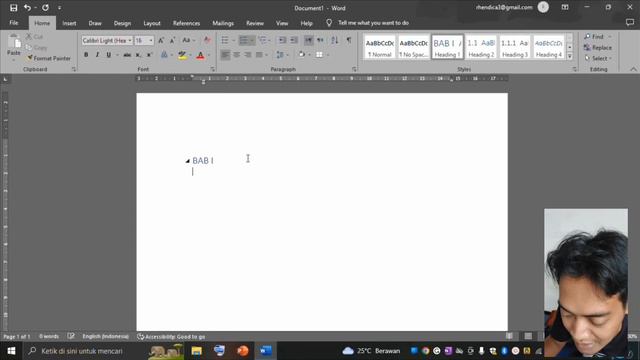Apply the Heading 3 style

(x=515, y=47)
